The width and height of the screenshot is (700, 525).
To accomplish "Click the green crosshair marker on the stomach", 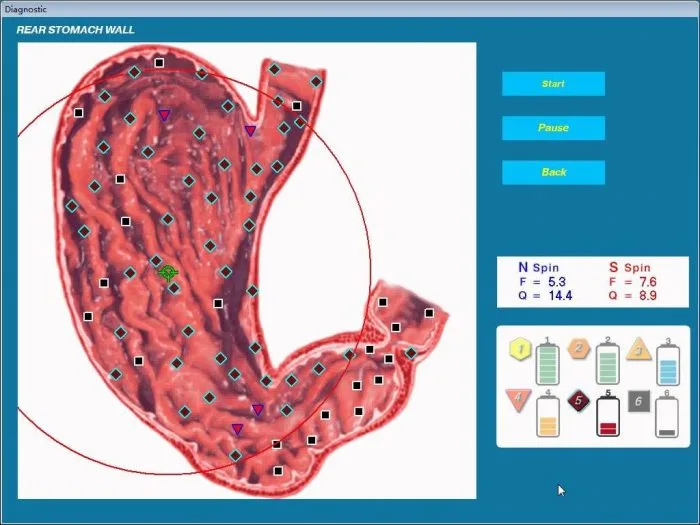I will (168, 272).
